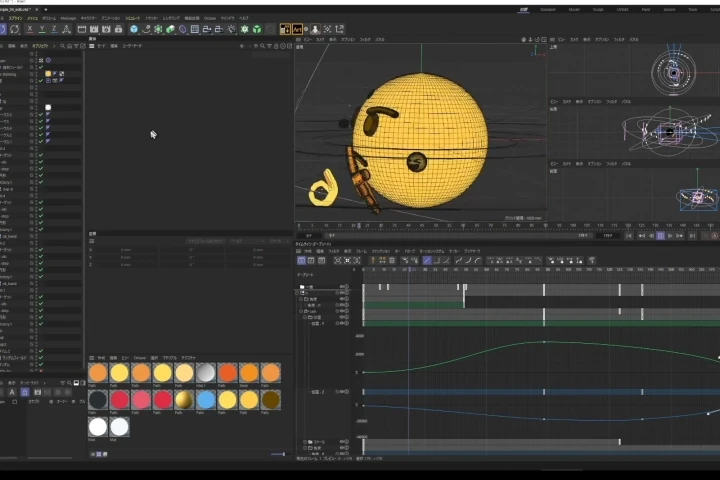The height and width of the screenshot is (480, 720).
Task: Click the X axis lock icon
Action: (30, 29)
